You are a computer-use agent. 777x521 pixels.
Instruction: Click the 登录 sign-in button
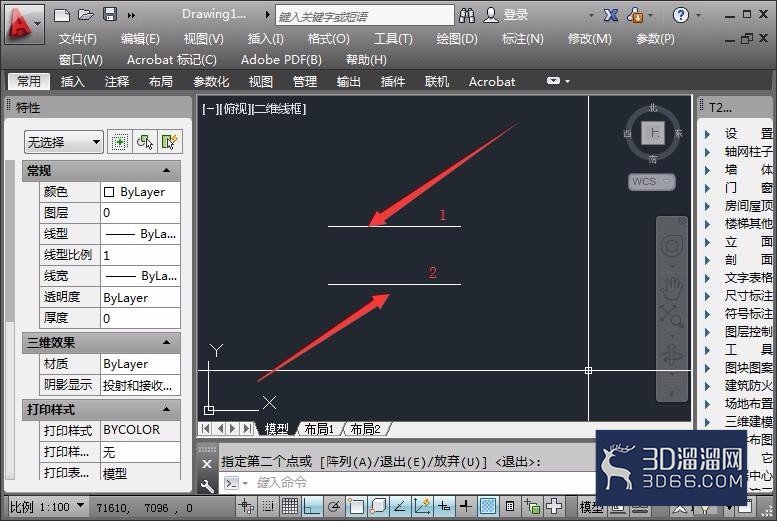coord(515,15)
